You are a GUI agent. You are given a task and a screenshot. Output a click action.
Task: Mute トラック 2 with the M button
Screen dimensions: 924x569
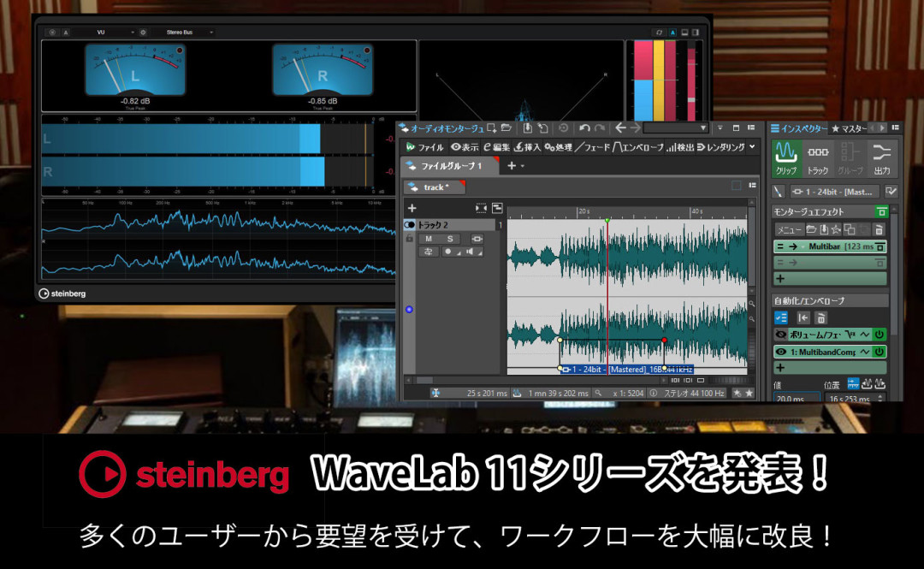[x=427, y=237]
